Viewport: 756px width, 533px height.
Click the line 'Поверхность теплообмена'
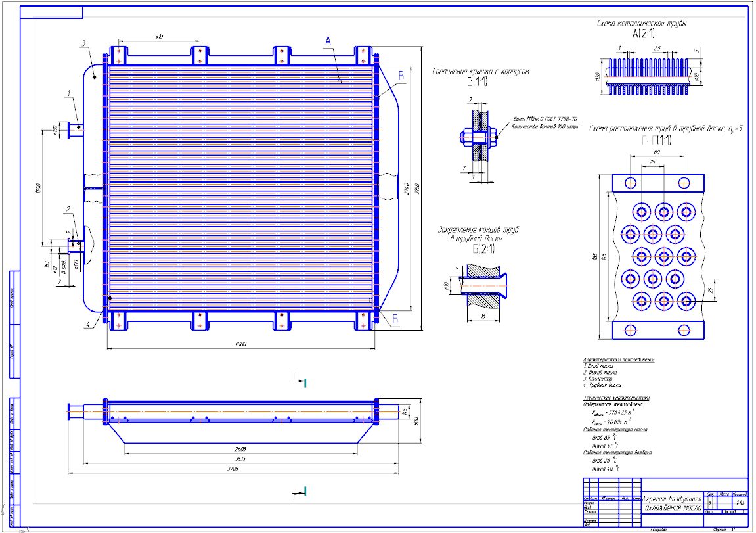613,404
